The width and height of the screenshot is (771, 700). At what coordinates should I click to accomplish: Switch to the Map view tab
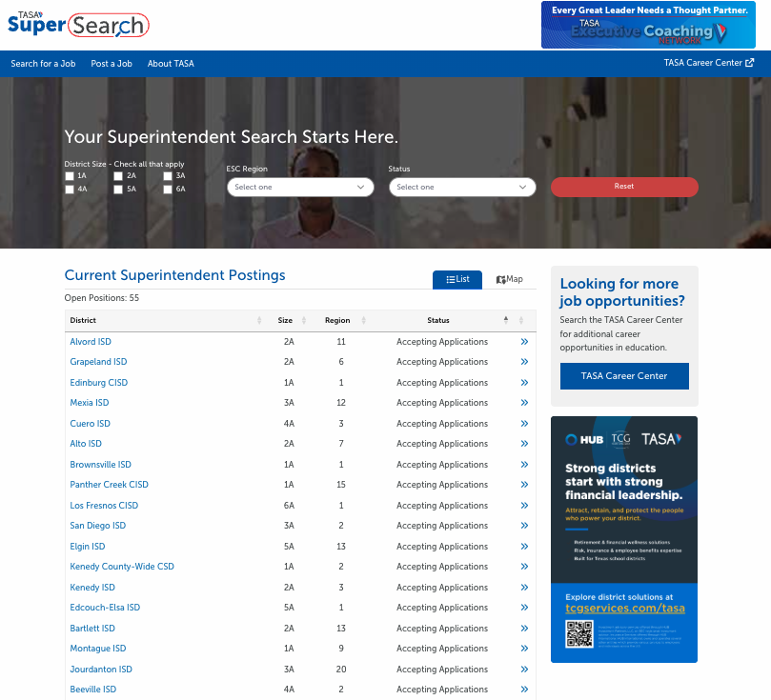(510, 279)
